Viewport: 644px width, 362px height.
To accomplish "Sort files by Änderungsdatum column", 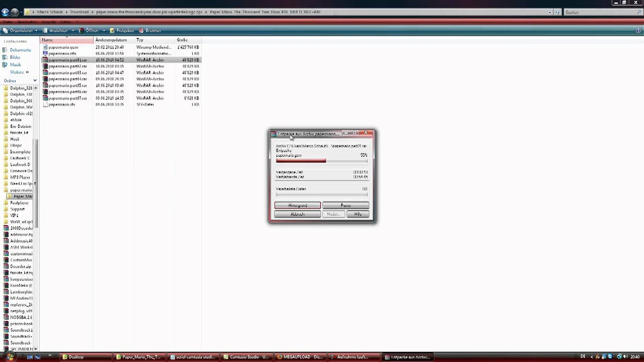I will coord(114,40).
